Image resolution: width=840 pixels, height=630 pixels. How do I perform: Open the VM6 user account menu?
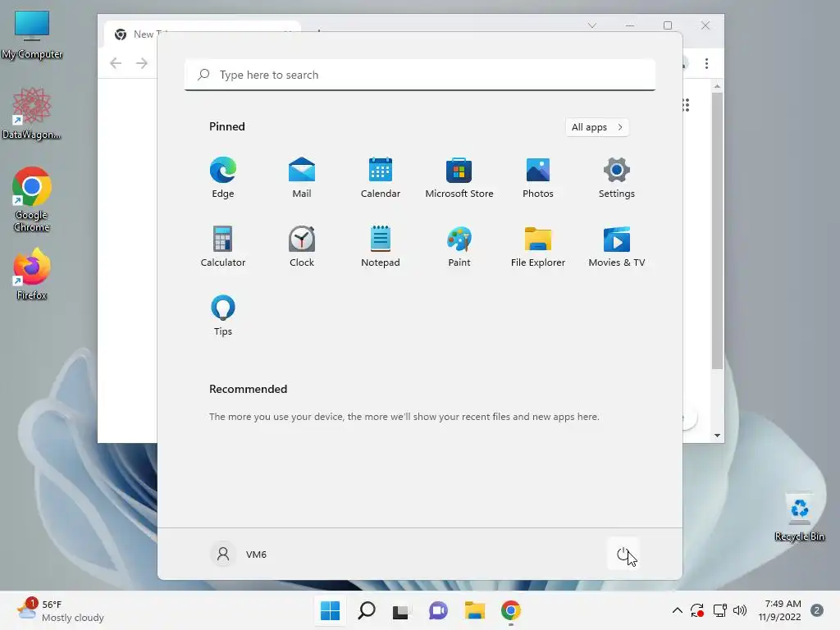239,554
